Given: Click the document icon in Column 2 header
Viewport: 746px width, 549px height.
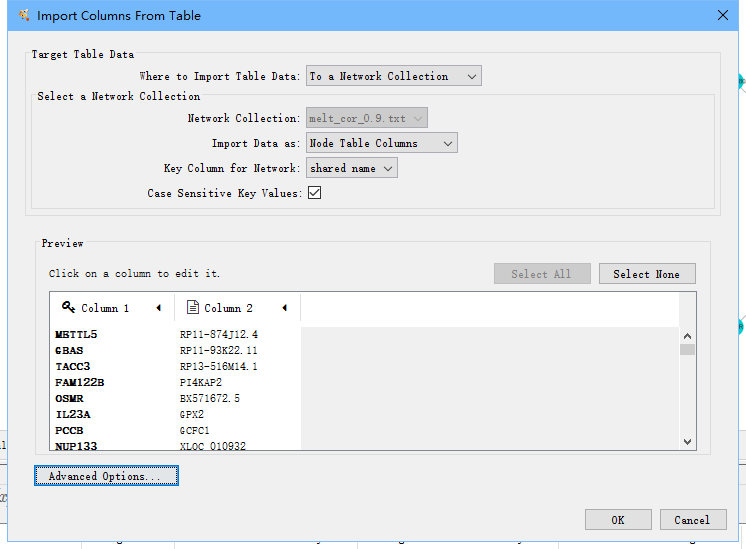Looking at the screenshot, I should pyautogui.click(x=193, y=308).
